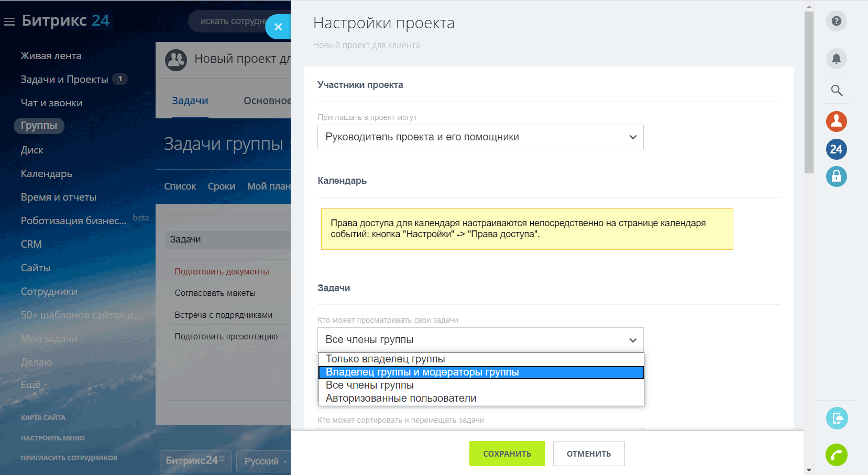
Task: Click the settings panel vertical scrollbar
Action: [x=809, y=94]
